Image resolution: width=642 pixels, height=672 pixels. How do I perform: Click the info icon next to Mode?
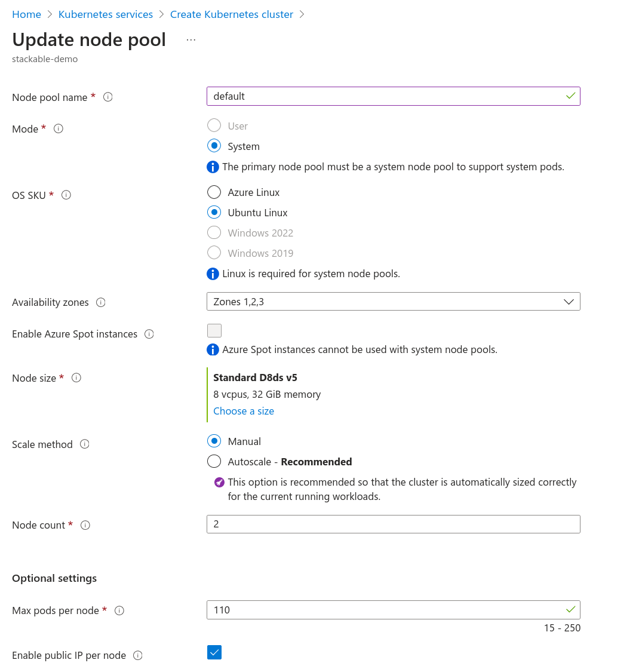pyautogui.click(x=59, y=128)
